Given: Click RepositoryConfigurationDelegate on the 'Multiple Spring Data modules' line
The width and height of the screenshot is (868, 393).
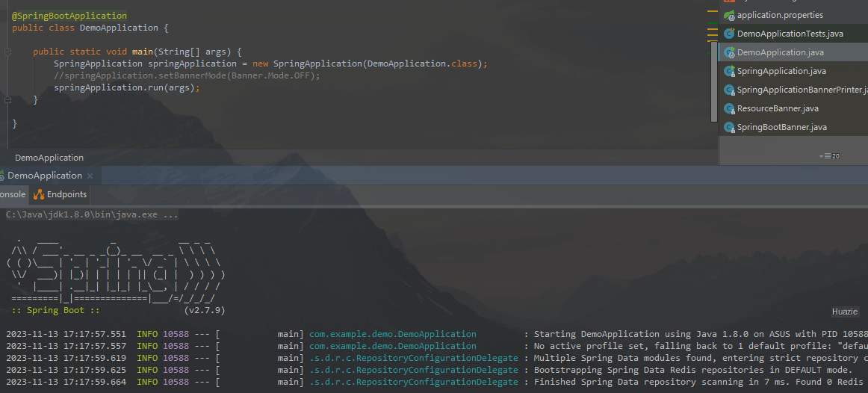Looking at the screenshot, I should [414, 358].
